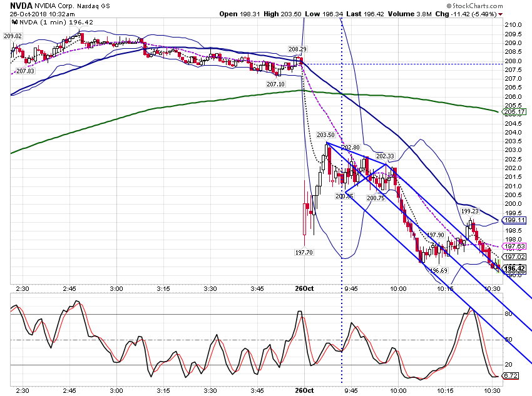Image resolution: width=532 pixels, height=396 pixels.
Task: Click the red down arrow after the Chg value
Action: coord(501,14)
